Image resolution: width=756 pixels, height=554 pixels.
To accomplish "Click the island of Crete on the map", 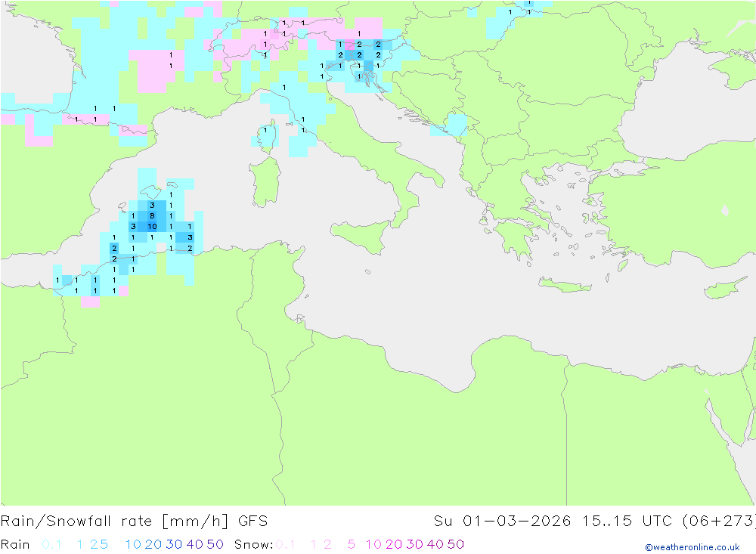I will coord(564,285).
